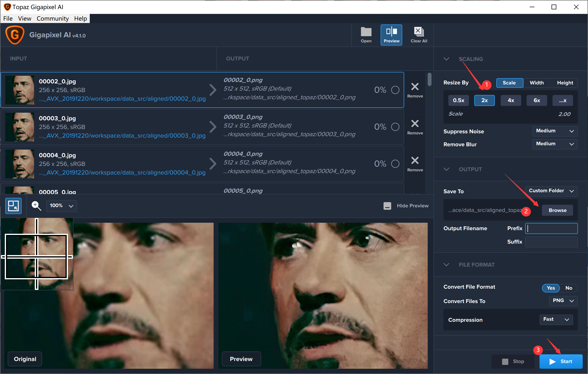Minimize the Topaz Gigapixel AI window
This screenshot has width=588, height=374.
coord(532,7)
